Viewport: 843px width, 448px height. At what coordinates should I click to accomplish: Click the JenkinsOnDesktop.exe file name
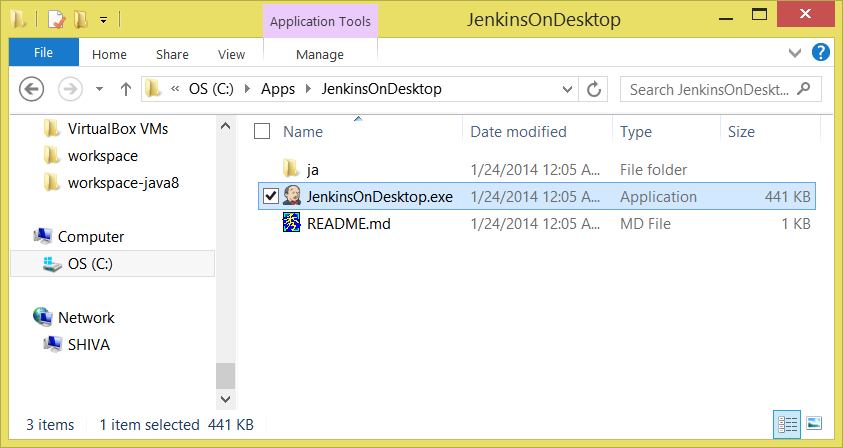[x=380, y=197]
